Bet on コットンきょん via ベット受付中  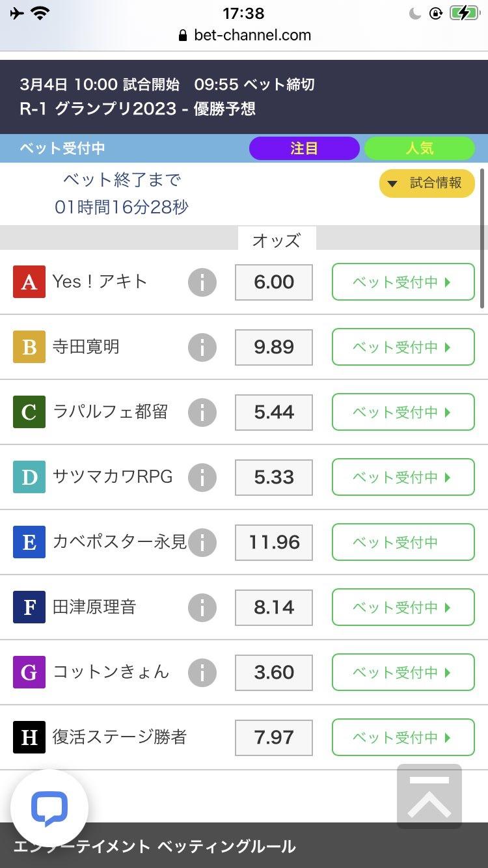coord(403,672)
